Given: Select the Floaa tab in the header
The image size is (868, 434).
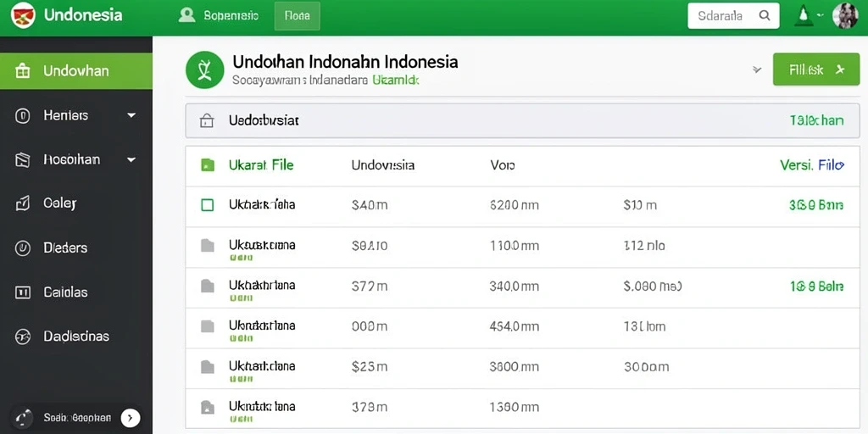Looking at the screenshot, I should click(298, 16).
